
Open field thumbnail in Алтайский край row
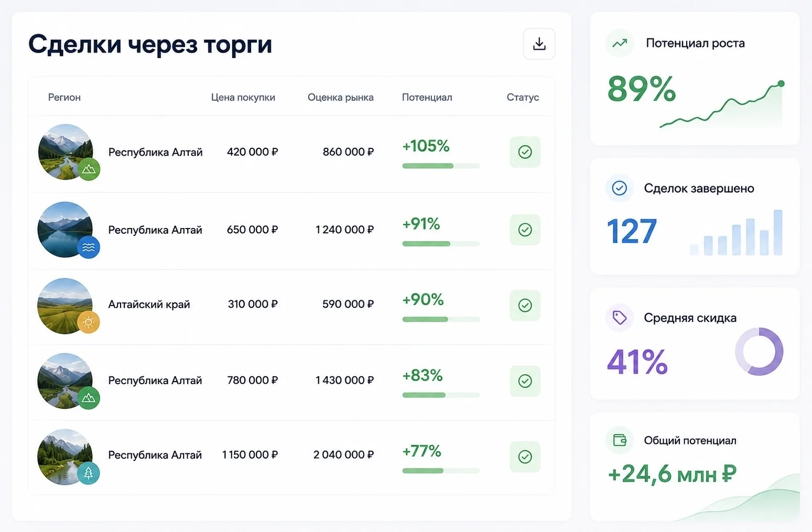click(x=65, y=306)
